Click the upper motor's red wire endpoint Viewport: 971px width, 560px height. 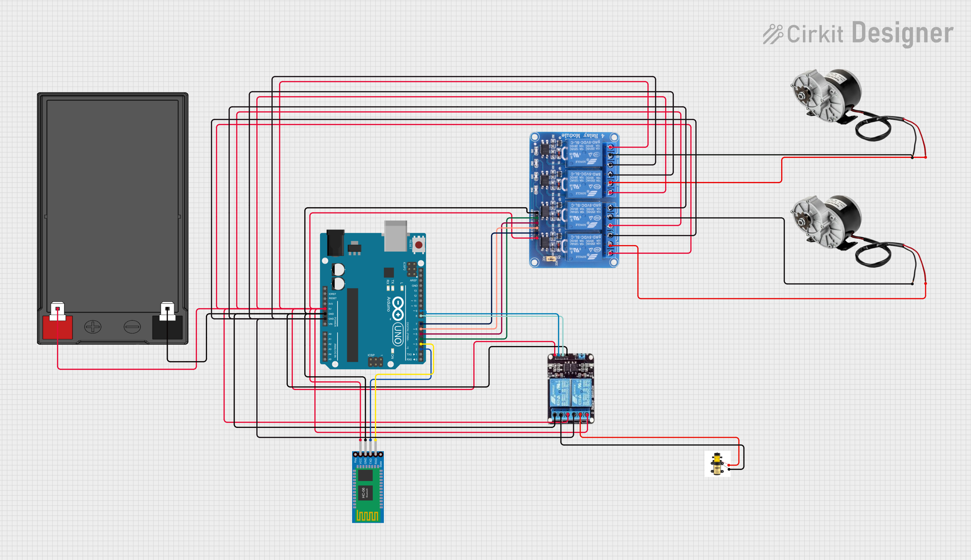coord(926,157)
